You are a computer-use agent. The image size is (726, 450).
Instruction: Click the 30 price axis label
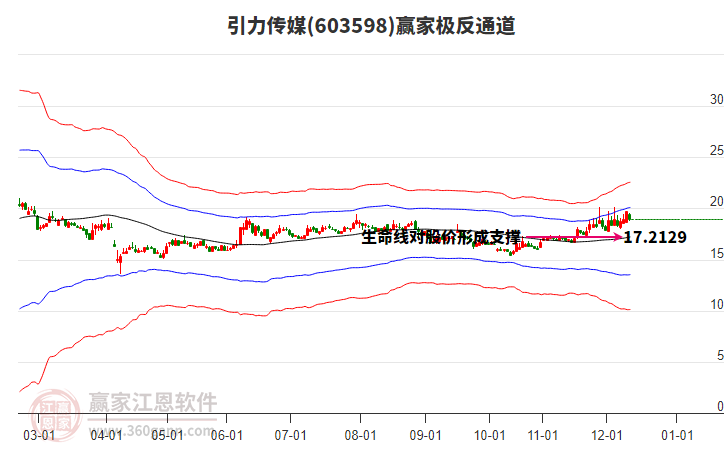(716, 99)
